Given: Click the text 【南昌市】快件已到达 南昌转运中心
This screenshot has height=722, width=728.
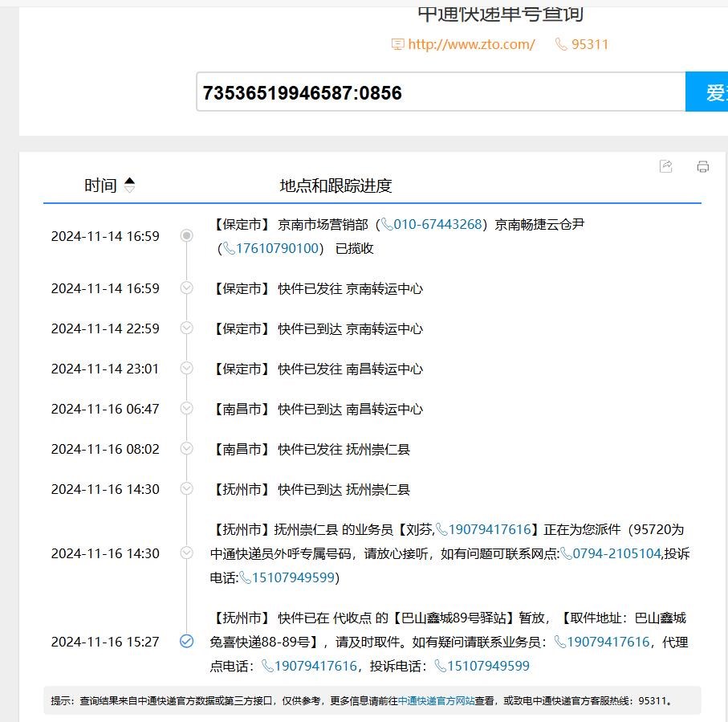Looking at the screenshot, I should coord(316,409).
